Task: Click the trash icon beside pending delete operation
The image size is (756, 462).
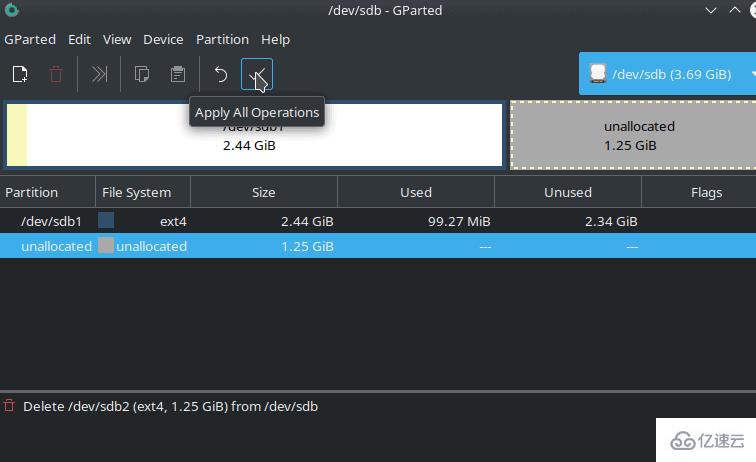Action: point(9,406)
